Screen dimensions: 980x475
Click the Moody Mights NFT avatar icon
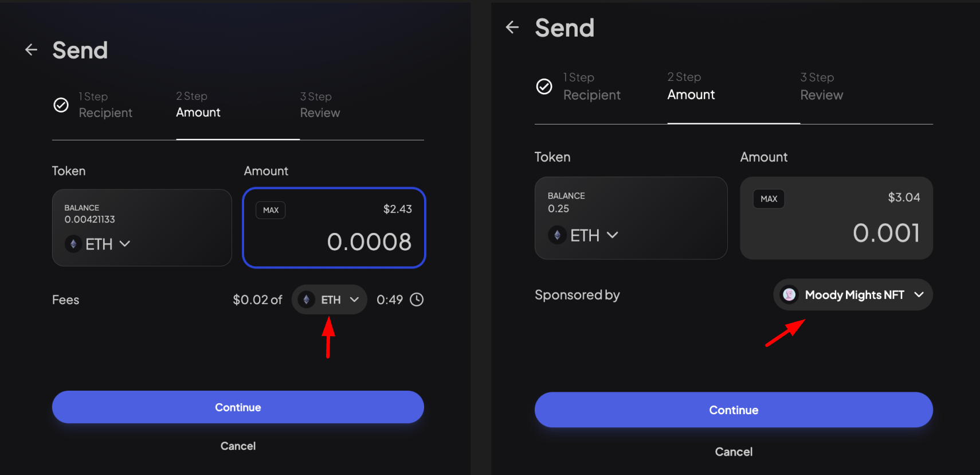click(x=790, y=294)
